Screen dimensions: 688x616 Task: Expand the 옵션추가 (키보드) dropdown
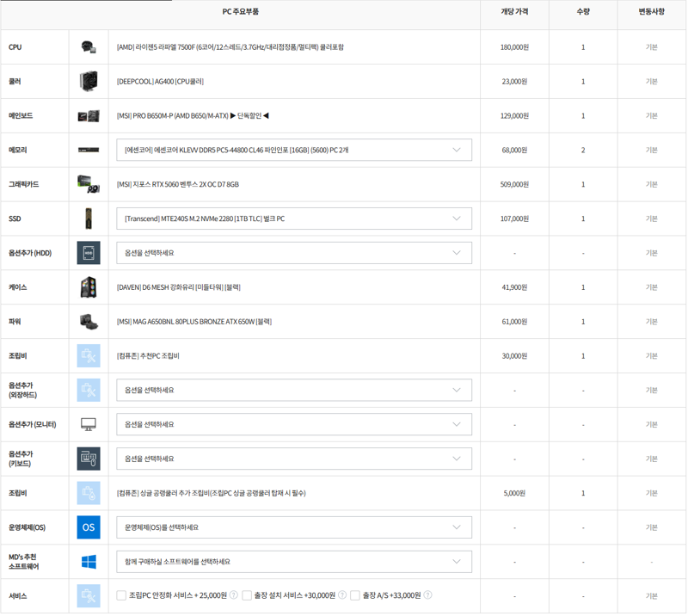(x=294, y=459)
